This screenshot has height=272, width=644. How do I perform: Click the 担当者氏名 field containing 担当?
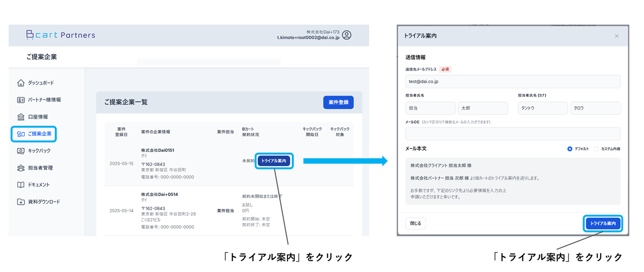coord(430,108)
